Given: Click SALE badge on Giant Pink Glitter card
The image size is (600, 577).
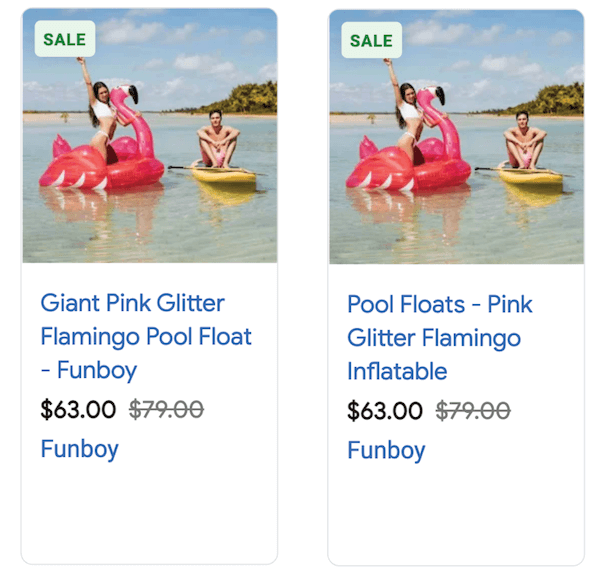Looking at the screenshot, I should pyautogui.click(x=65, y=40).
